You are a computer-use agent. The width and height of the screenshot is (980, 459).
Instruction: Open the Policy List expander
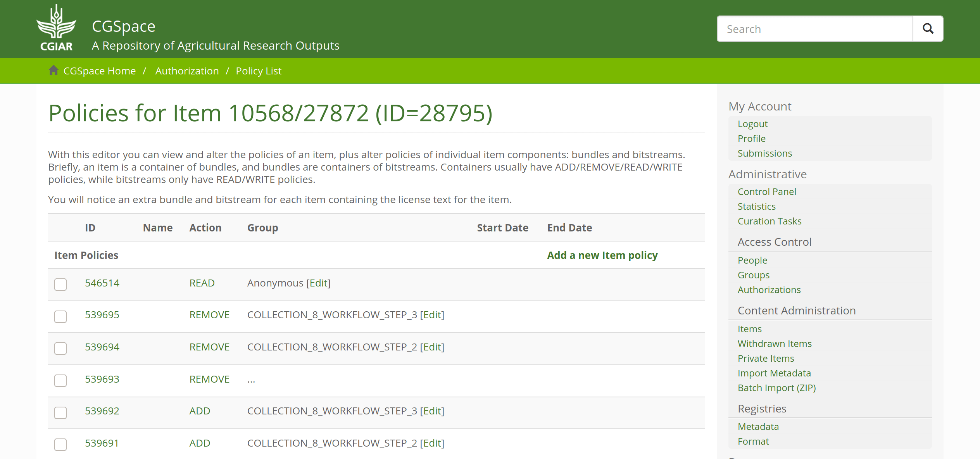pos(259,71)
